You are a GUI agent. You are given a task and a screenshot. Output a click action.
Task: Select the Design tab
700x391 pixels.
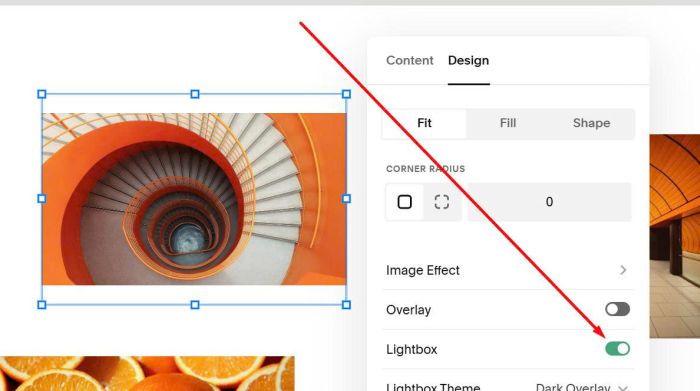click(x=468, y=61)
